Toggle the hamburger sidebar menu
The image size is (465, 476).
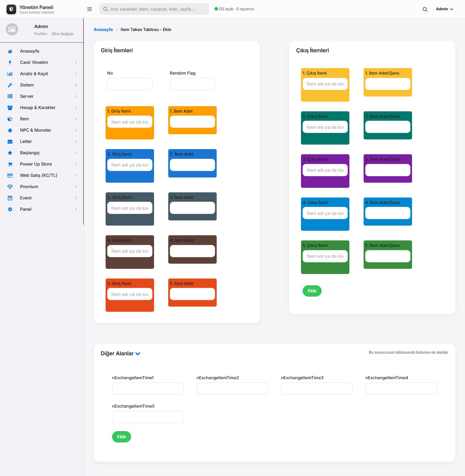[x=89, y=9]
